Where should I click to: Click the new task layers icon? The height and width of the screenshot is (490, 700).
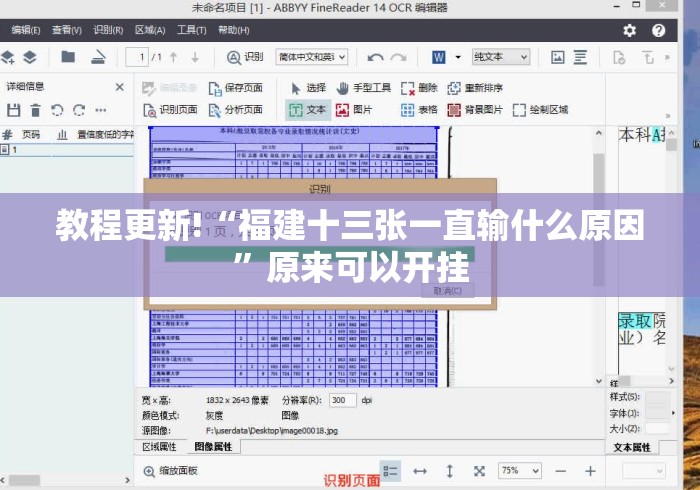click(x=8, y=57)
